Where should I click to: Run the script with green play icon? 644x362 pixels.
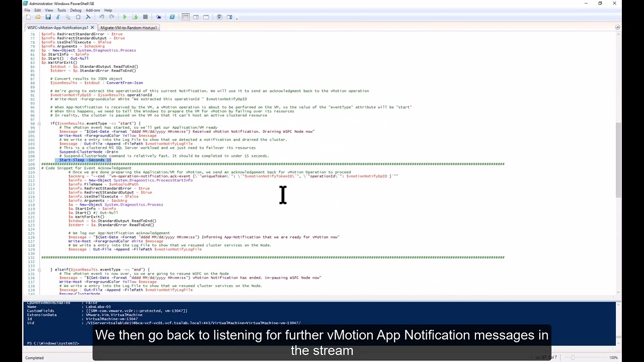point(125,17)
